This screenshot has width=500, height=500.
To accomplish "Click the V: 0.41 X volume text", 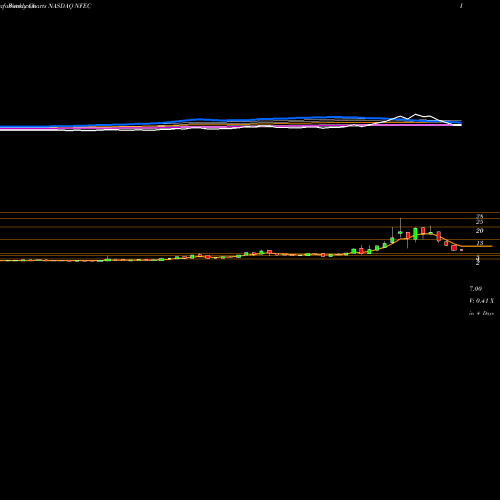I will [x=481, y=301].
